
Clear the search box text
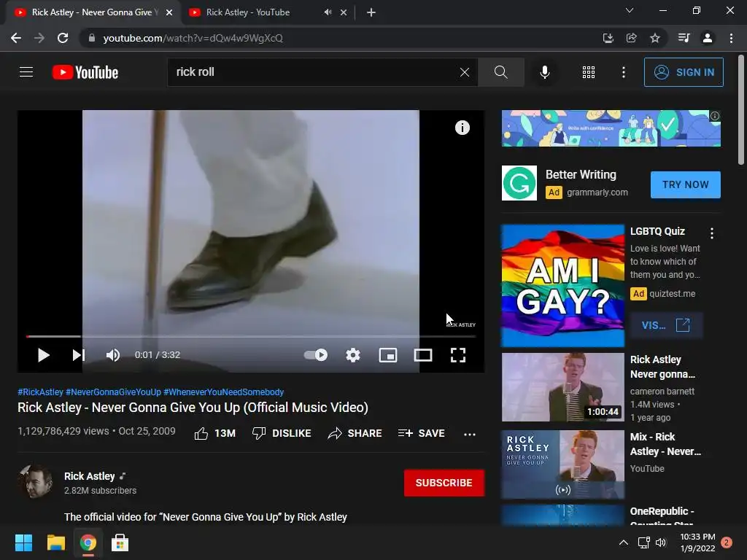tap(465, 72)
